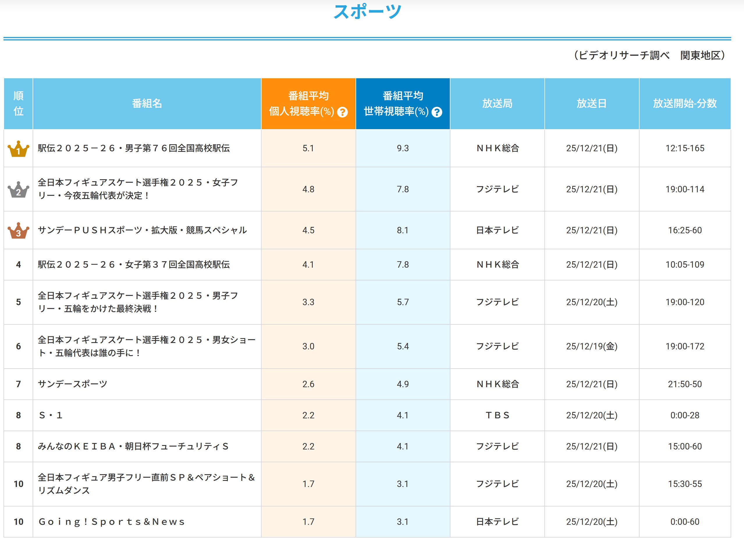Click the silver rank 2 crown icon
This screenshot has height=560, width=744.
[x=18, y=189]
